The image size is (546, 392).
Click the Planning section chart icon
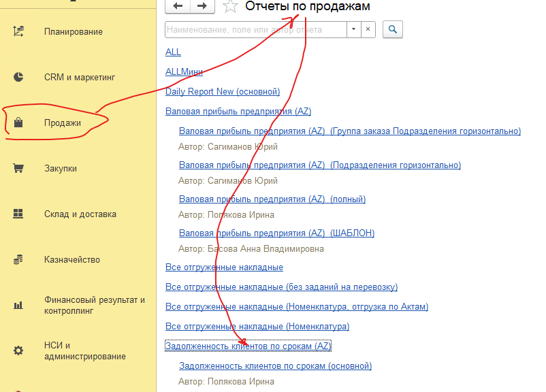(18, 31)
